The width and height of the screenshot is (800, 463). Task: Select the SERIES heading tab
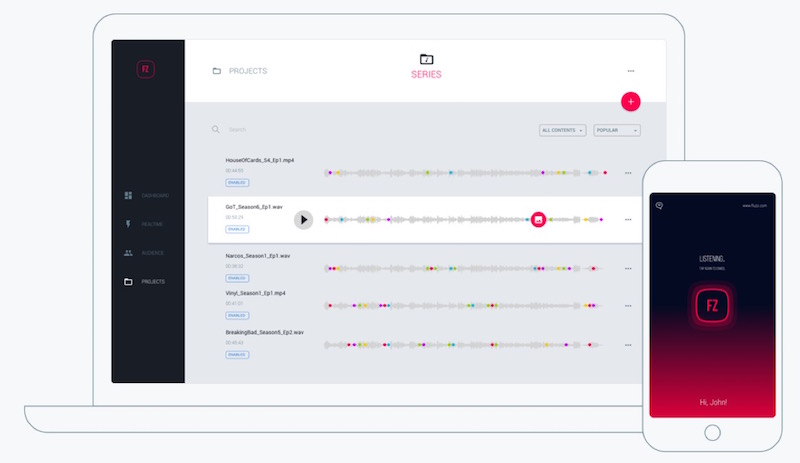[x=427, y=75]
